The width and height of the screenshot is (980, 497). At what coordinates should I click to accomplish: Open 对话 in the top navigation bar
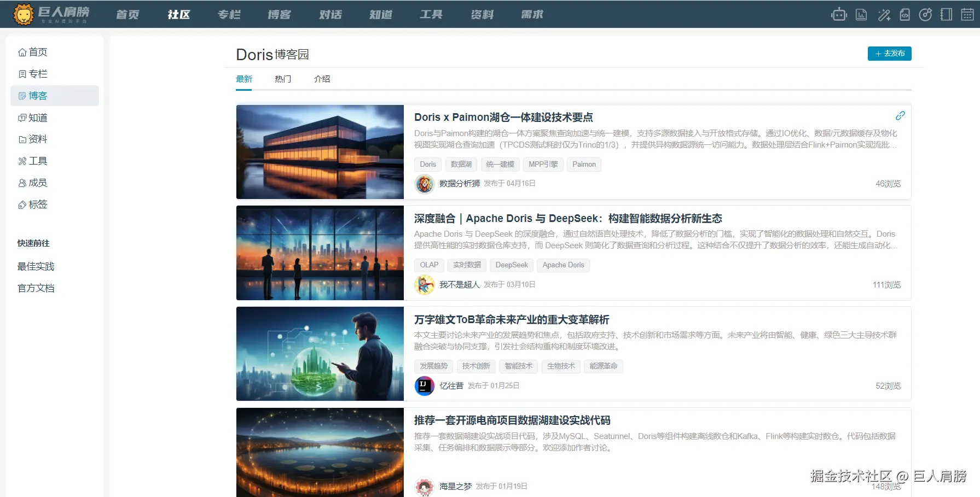(330, 14)
